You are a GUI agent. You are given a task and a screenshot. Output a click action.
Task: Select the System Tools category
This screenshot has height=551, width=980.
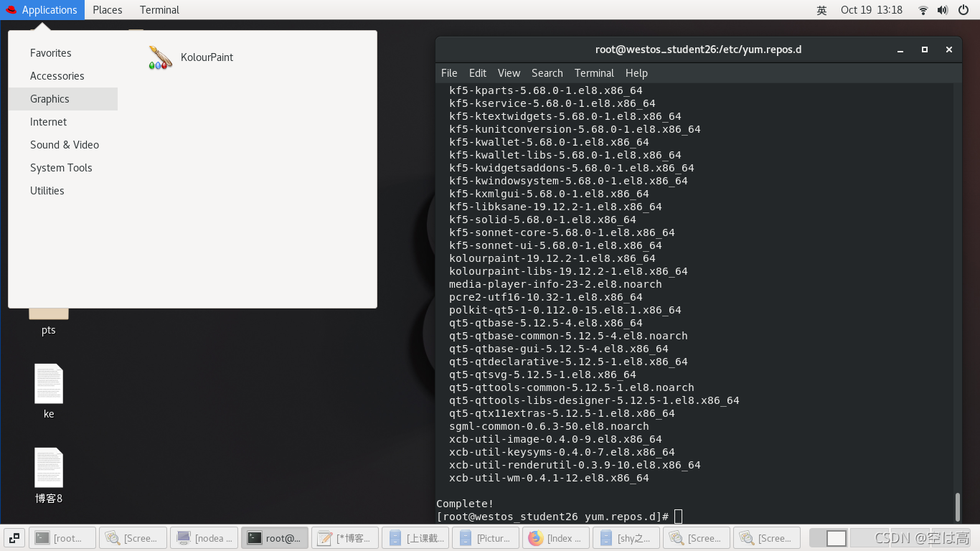(x=63, y=168)
